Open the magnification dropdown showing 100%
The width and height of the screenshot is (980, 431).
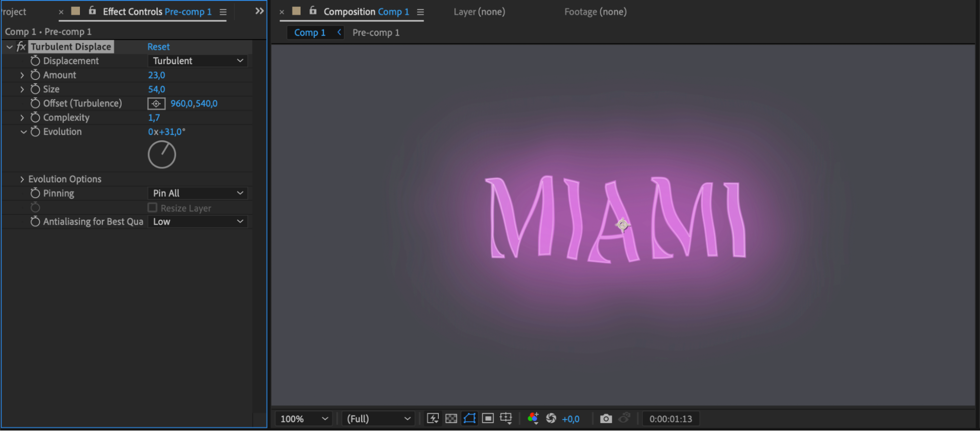tap(303, 419)
